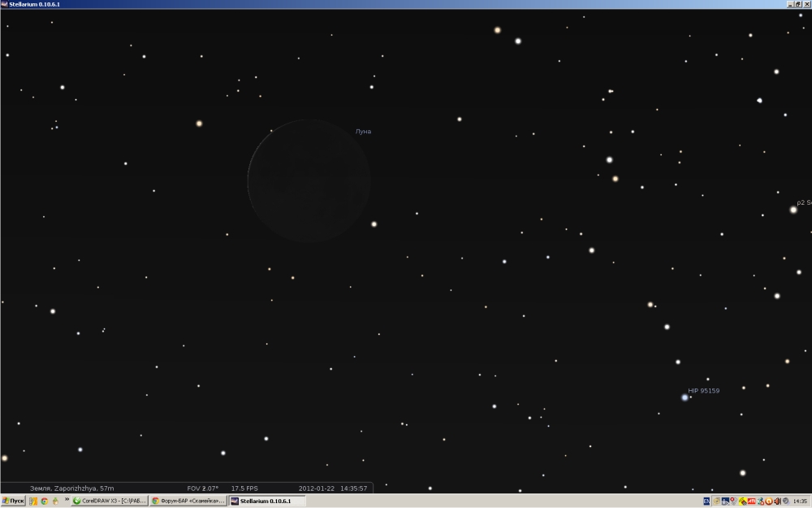This screenshot has height=508, width=812.
Task: Switch to Chrome forum taskbar window
Action: [188, 501]
